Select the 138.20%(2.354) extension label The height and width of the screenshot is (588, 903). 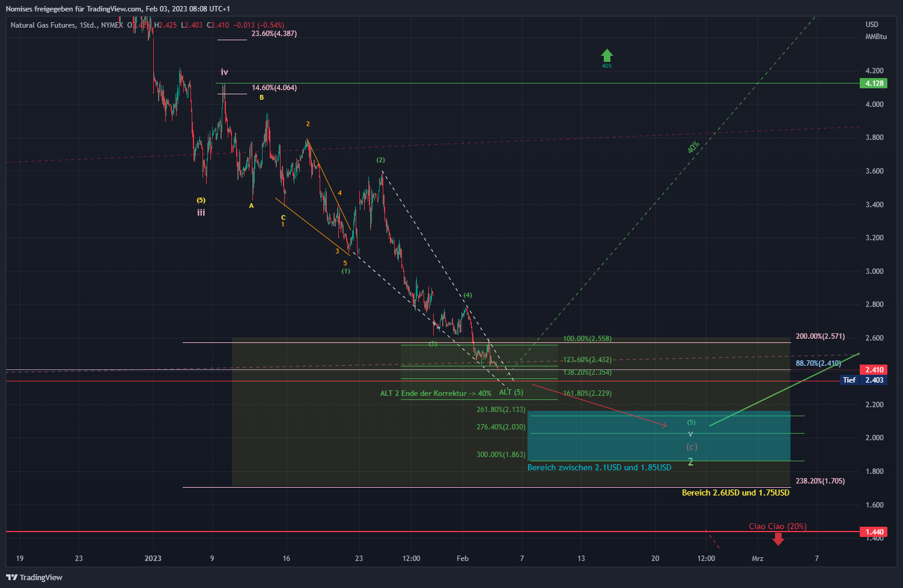587,372
